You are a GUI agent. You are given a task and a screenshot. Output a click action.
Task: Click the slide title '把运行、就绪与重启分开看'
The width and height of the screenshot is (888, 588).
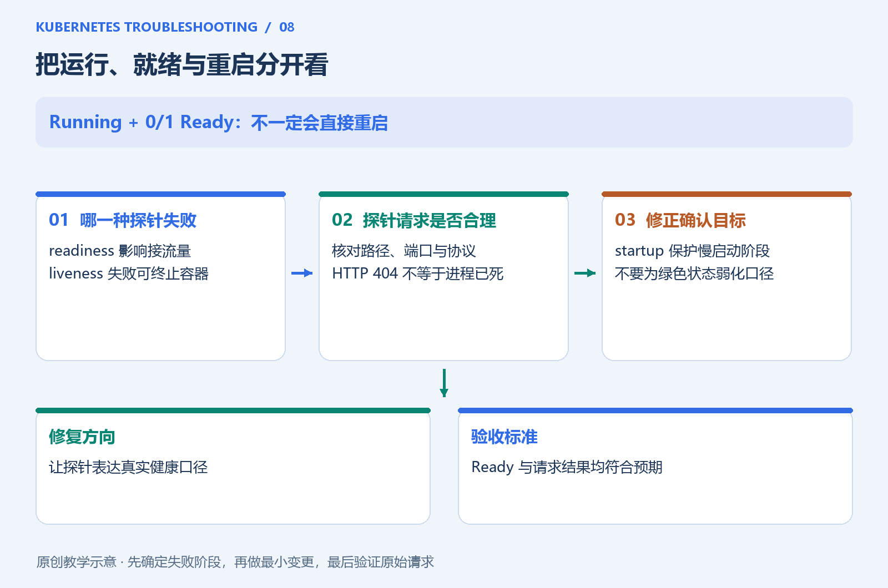[x=182, y=64]
